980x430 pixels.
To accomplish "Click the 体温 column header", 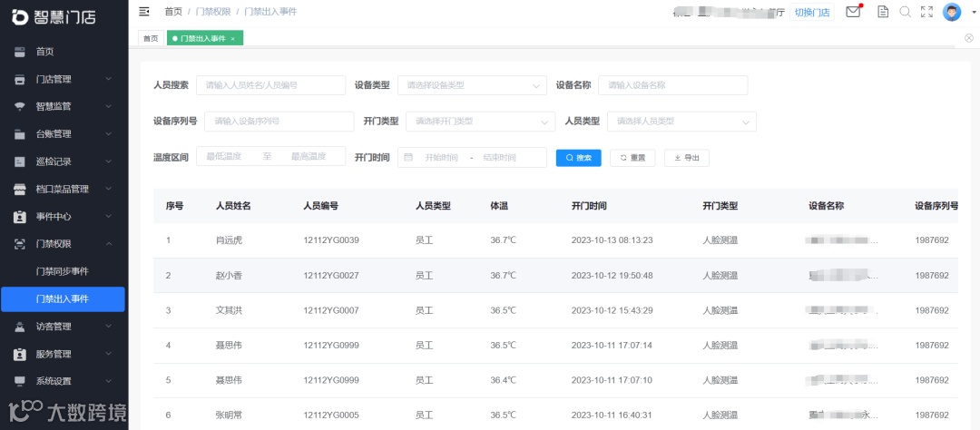I will [499, 206].
